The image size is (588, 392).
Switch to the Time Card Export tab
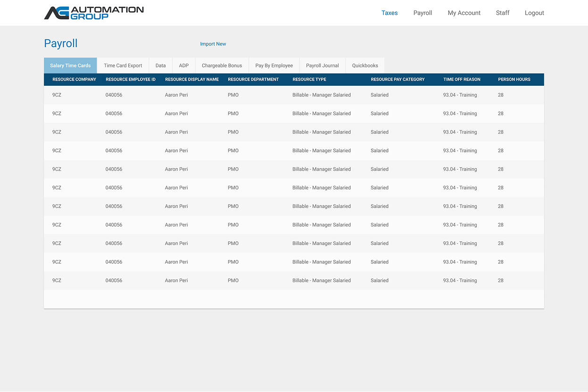123,65
